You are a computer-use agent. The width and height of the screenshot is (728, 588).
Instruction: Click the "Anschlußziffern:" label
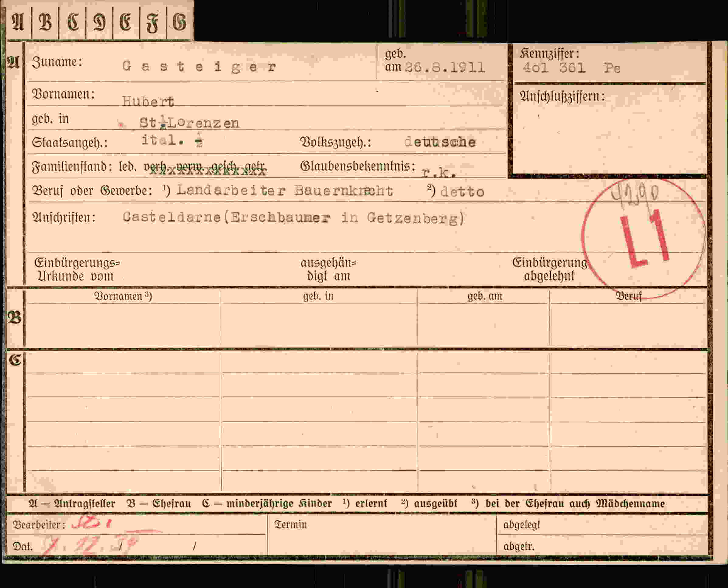[x=562, y=97]
